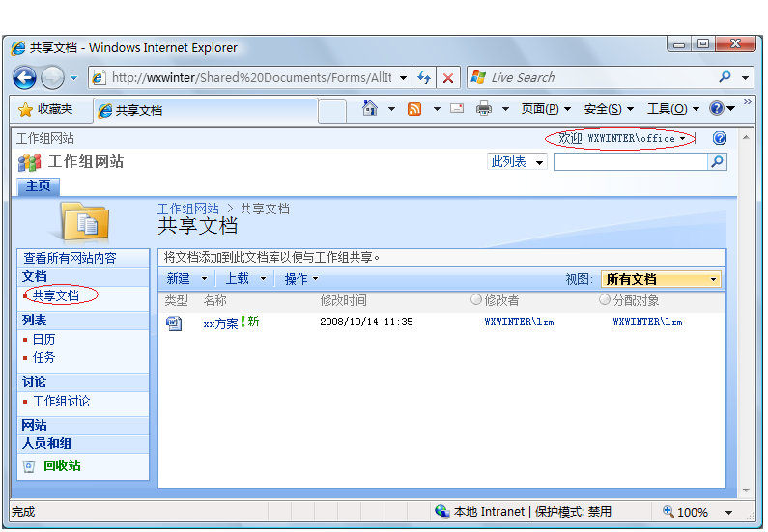Open the 任务 list link
Screen dimensions: 768x532
[44, 358]
